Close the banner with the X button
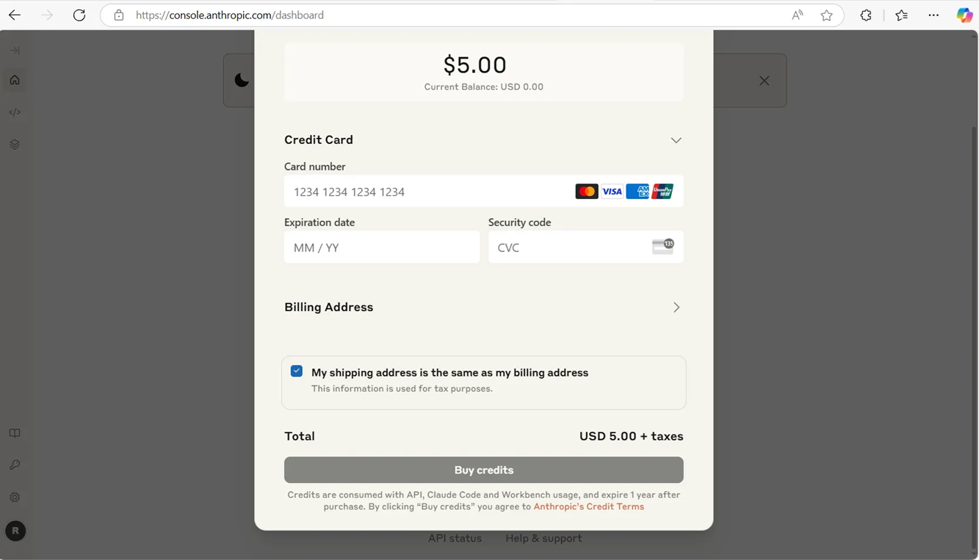This screenshot has height=560, width=979. (765, 81)
